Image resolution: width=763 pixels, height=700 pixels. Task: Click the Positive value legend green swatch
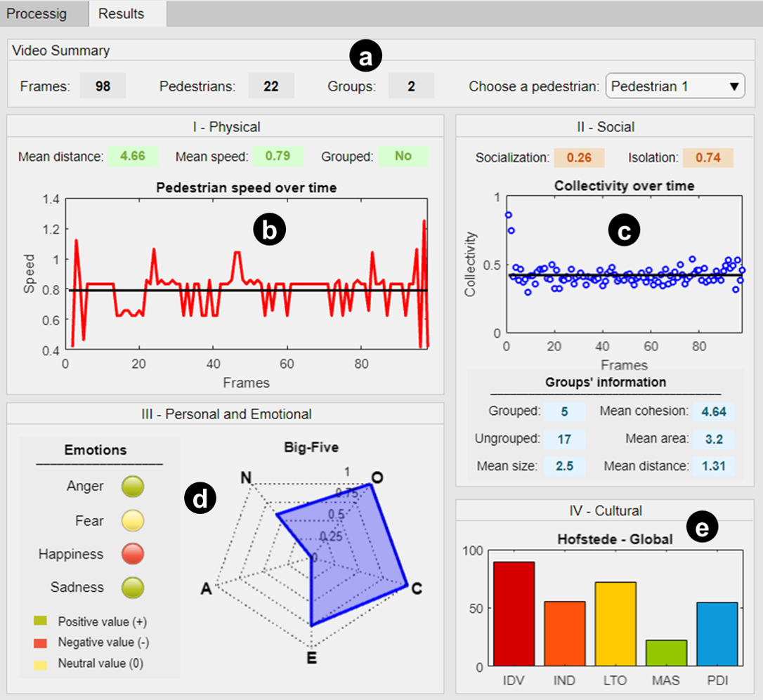pos(40,621)
